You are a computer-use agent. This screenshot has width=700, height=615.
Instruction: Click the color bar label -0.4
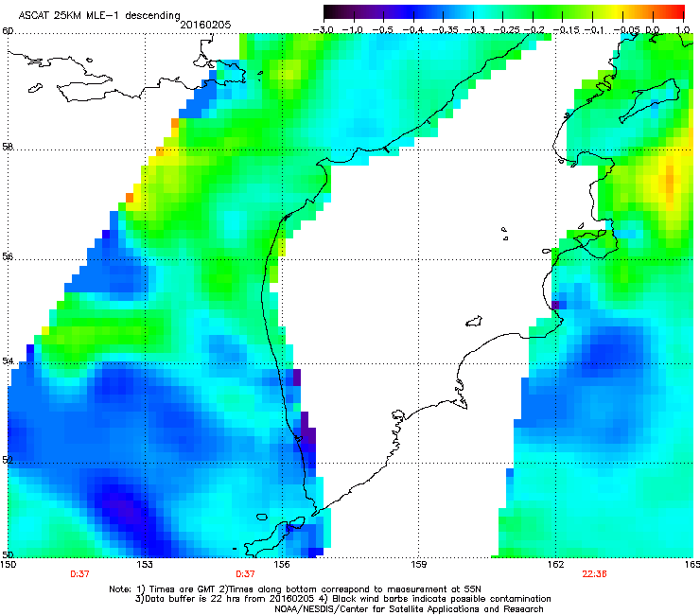tap(413, 30)
